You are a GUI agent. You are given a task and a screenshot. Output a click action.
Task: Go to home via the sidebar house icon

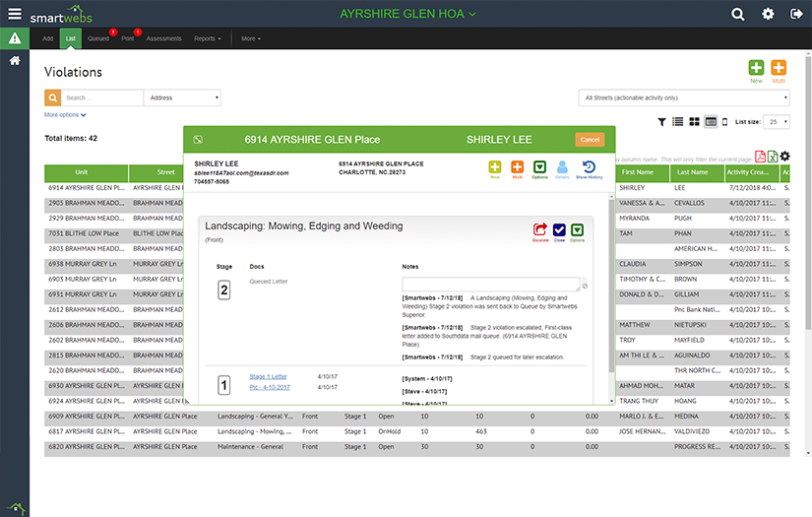(15, 61)
